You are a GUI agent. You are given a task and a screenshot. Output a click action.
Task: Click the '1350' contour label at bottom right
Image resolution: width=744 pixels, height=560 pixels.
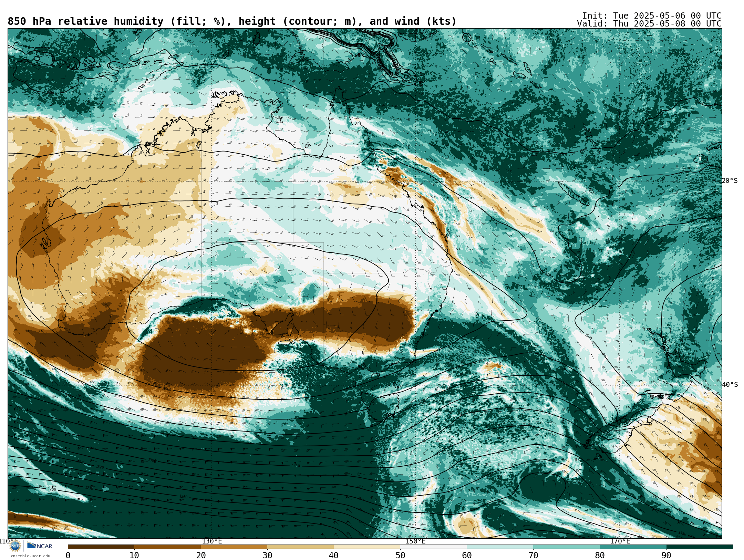(x=682, y=533)
